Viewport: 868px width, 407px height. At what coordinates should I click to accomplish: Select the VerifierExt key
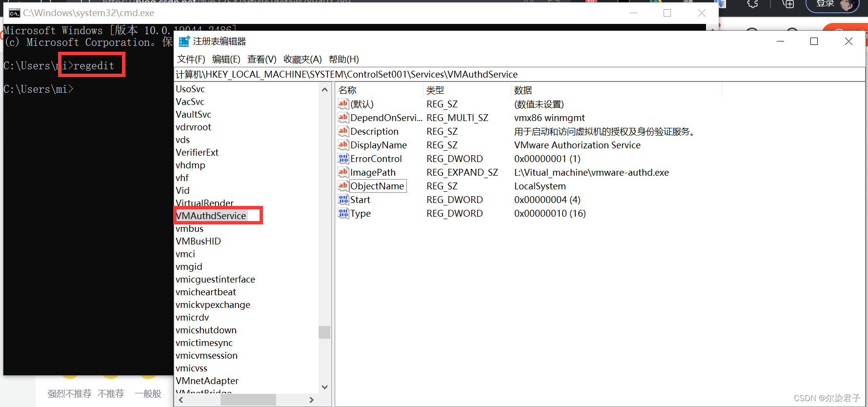tap(197, 152)
